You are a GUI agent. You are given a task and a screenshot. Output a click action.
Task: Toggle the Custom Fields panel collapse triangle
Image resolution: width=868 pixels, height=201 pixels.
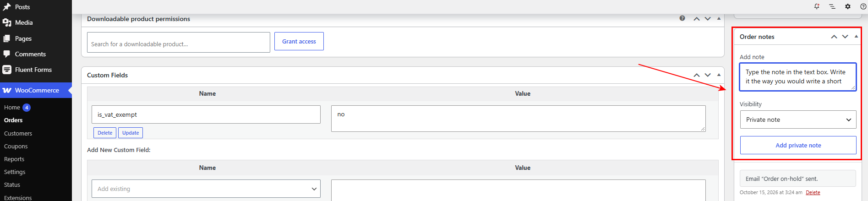click(719, 75)
